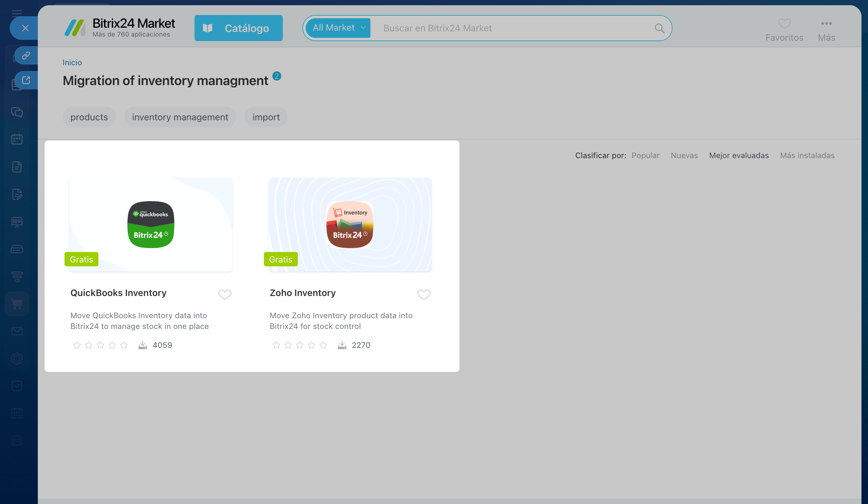The width and height of the screenshot is (868, 504).
Task: Click the results count badge 2
Action: tap(277, 76)
